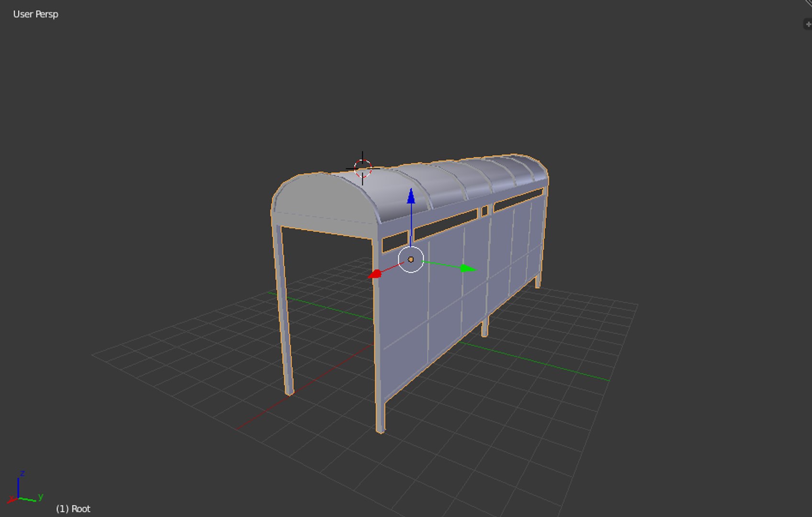The image size is (812, 517).
Task: Click the white circle at manipulator center
Action: coord(411,259)
